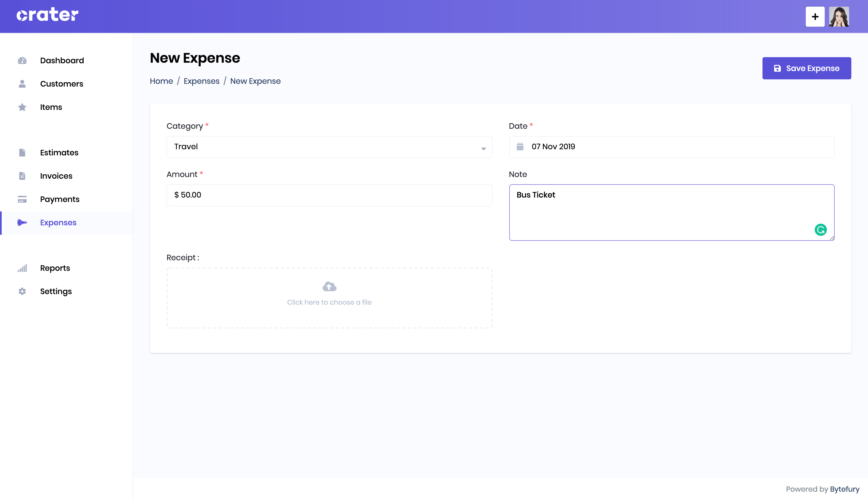Select the Settings menu item

[56, 291]
